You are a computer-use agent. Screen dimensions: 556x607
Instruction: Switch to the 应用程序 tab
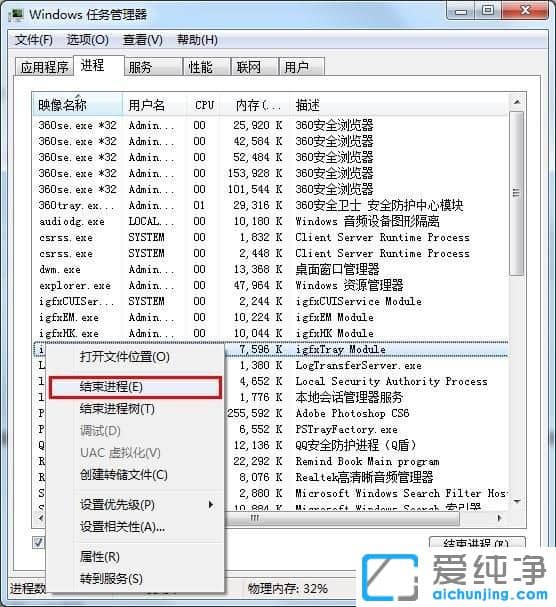(x=44, y=67)
